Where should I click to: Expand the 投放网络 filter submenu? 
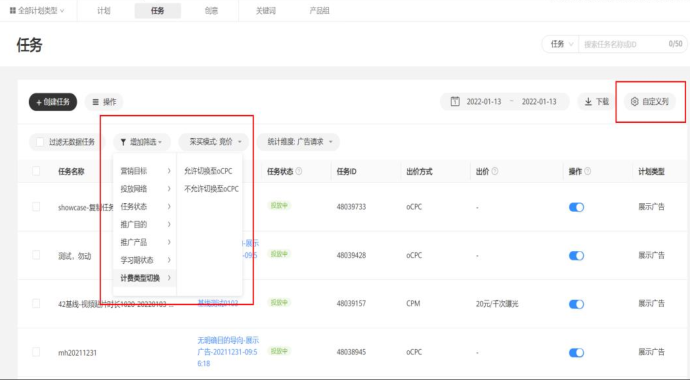(x=145, y=189)
